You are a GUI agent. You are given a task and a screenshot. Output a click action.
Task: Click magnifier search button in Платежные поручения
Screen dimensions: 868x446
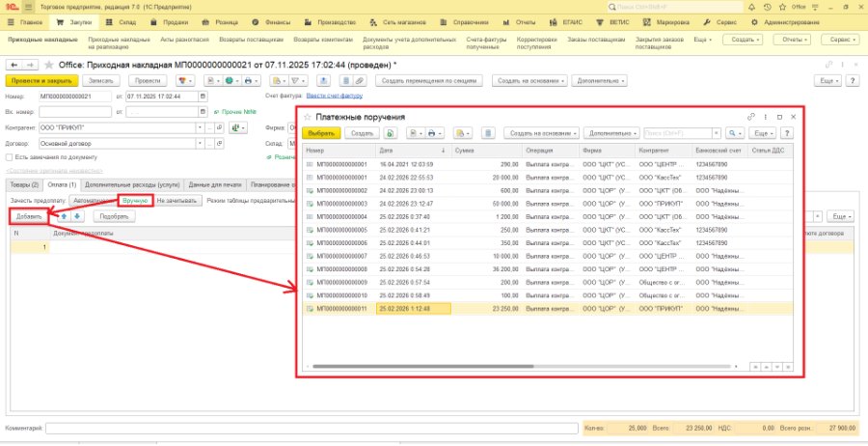[735, 133]
